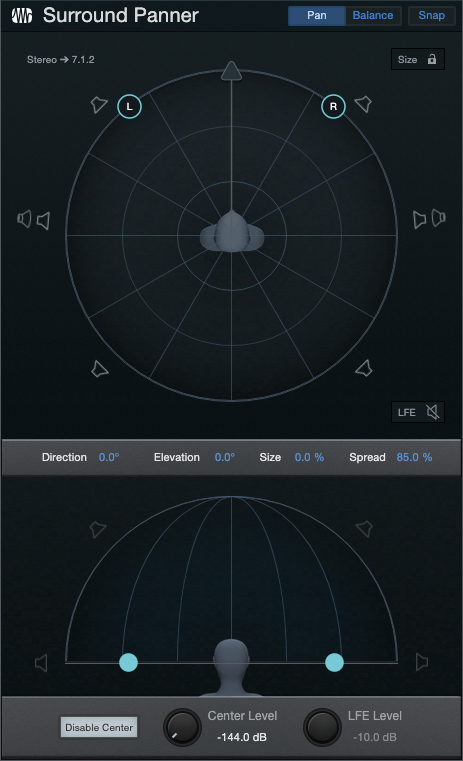The width and height of the screenshot is (463, 761).
Task: Click the inner right side speaker icon
Action: 419,219
